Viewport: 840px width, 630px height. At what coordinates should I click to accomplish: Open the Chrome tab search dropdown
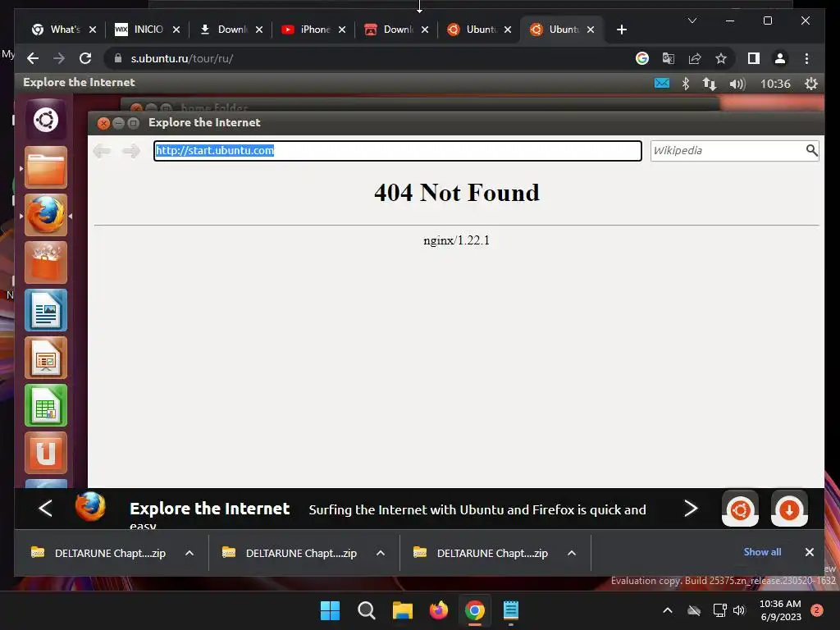692,21
